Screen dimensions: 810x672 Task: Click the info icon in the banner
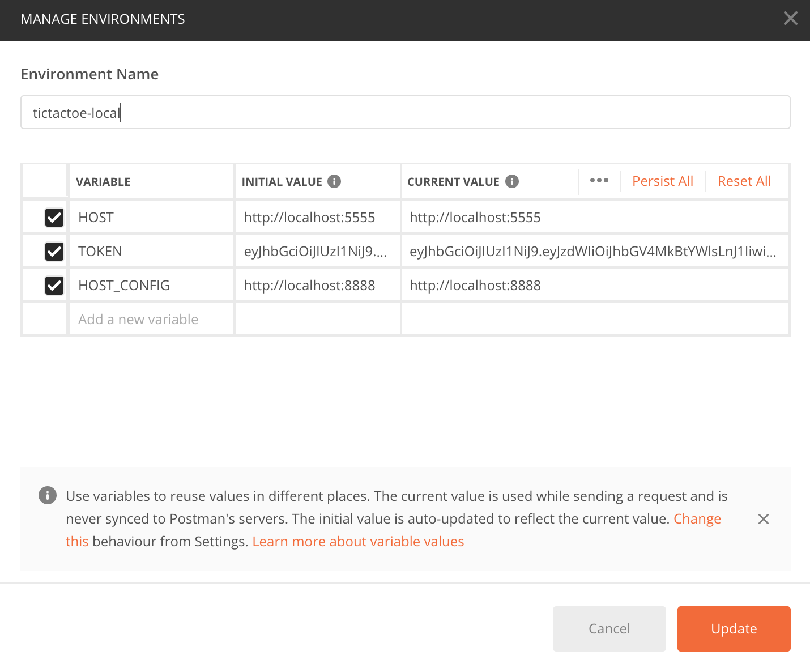tap(48, 495)
